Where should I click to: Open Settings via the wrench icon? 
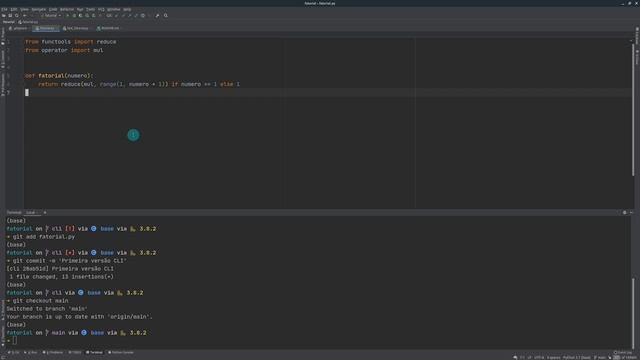(158, 16)
